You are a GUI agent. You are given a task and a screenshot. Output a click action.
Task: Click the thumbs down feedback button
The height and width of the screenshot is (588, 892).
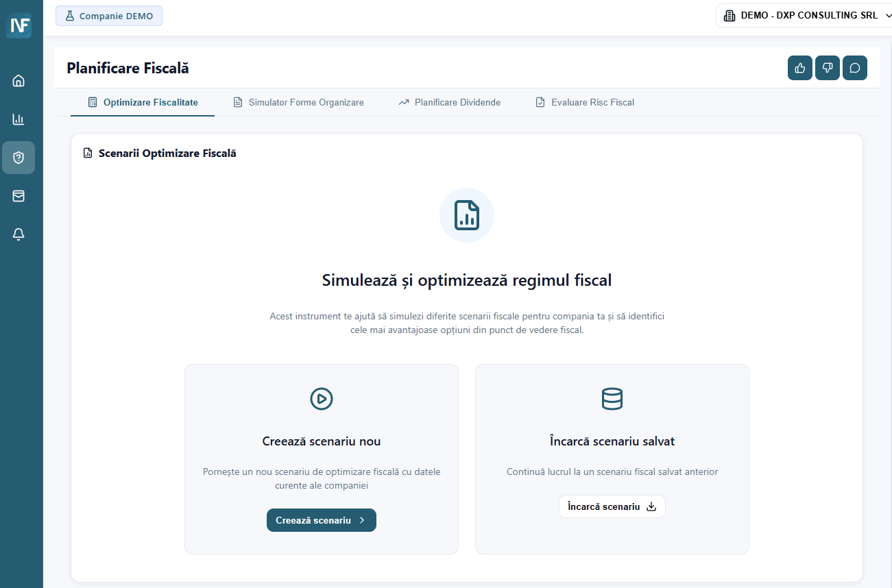click(828, 68)
